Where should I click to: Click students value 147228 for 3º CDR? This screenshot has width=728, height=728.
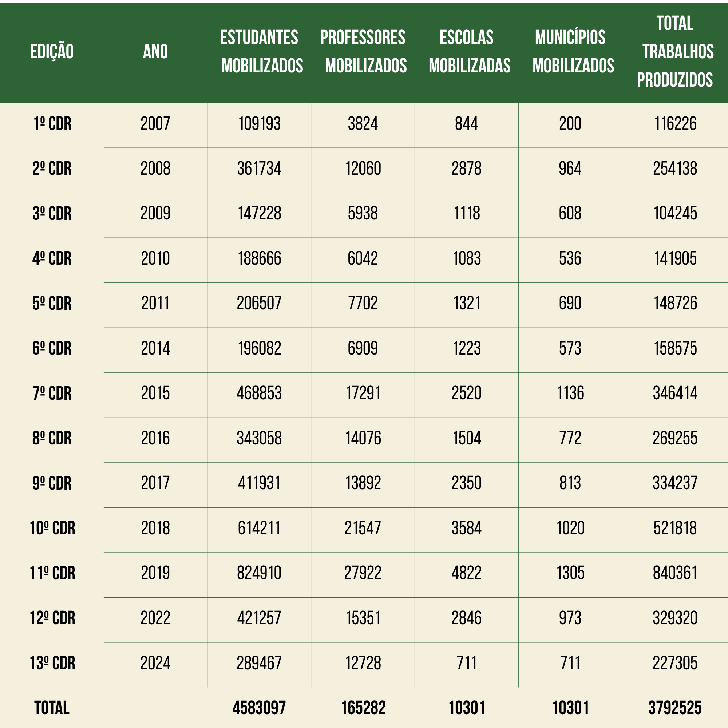[x=259, y=214]
